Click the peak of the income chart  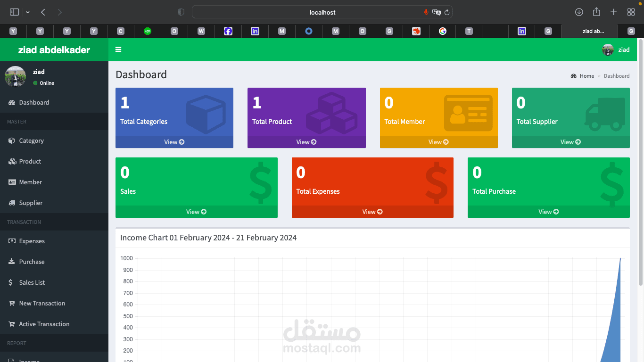point(620,259)
